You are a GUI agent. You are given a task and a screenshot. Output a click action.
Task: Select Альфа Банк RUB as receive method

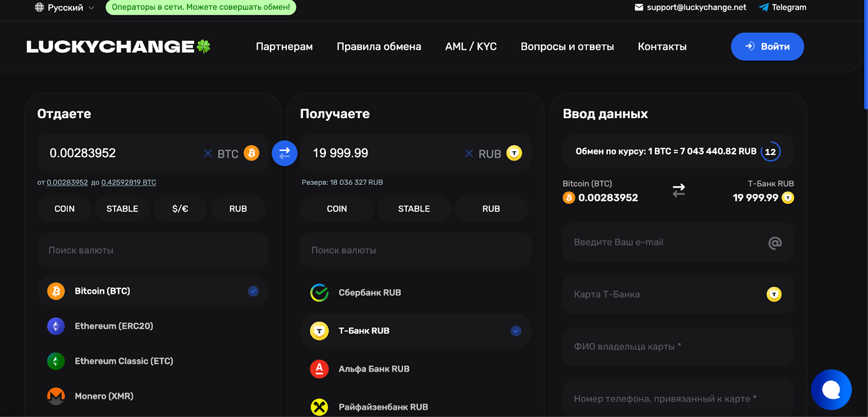pos(416,369)
